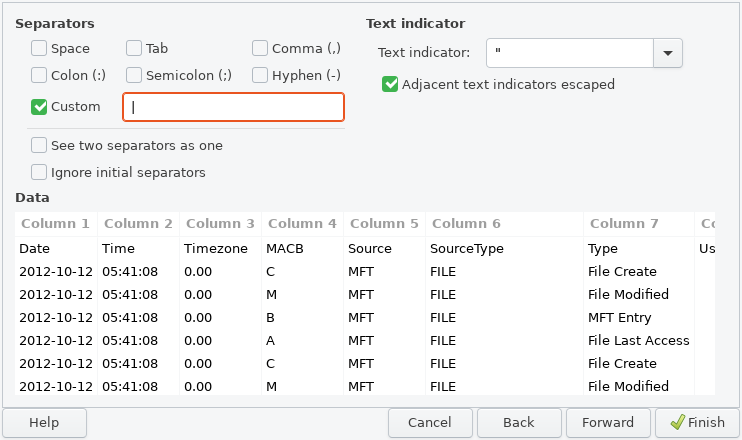This screenshot has height=440, width=742.
Task: Check the Hyphen separator option
Action: coord(260,75)
